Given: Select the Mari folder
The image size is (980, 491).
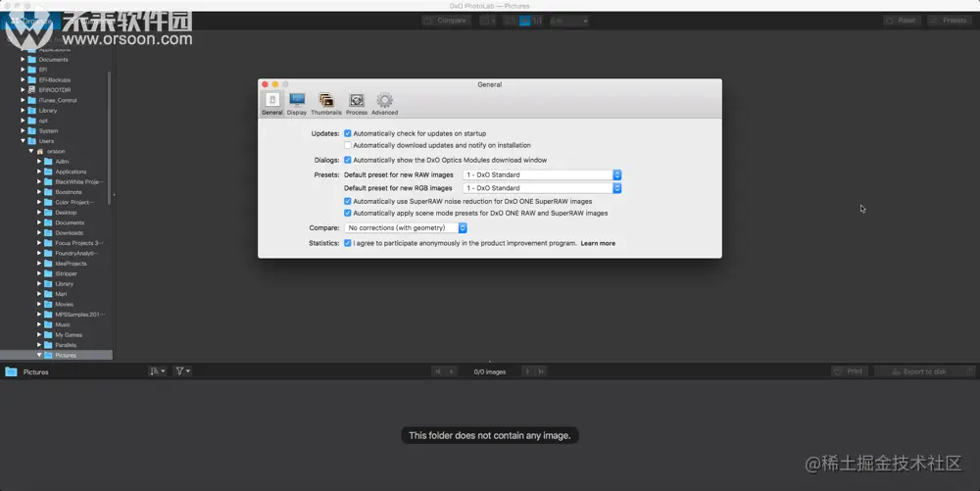Looking at the screenshot, I should click(x=61, y=294).
